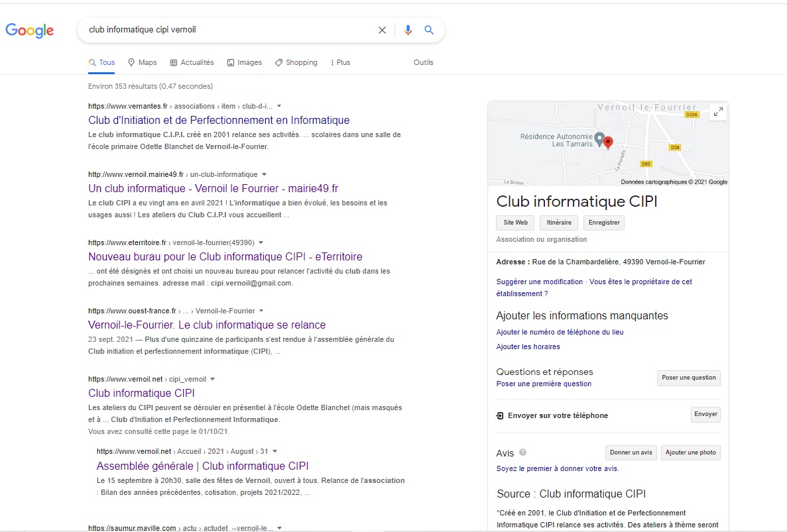Image resolution: width=787 pixels, height=532 pixels.
Task: Open Un club informatique - Vernoil le Fourrier result
Action: coord(213,189)
